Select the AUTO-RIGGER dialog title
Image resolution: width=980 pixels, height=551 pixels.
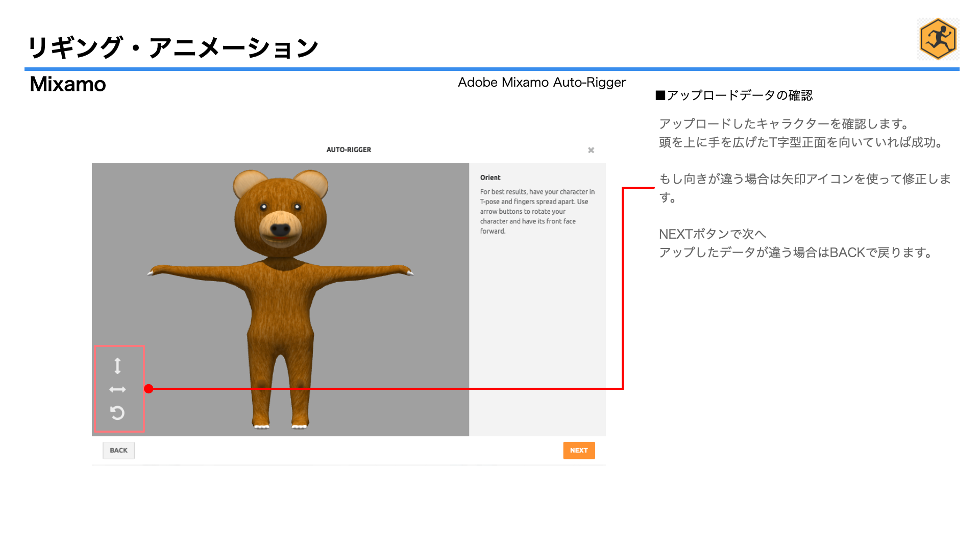tap(349, 150)
